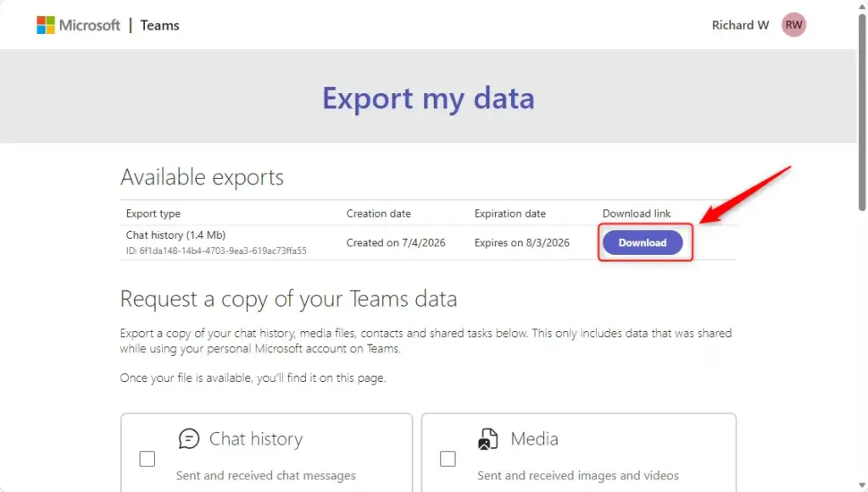The width and height of the screenshot is (868, 492).
Task: Download the Chat history export
Action: click(x=643, y=243)
